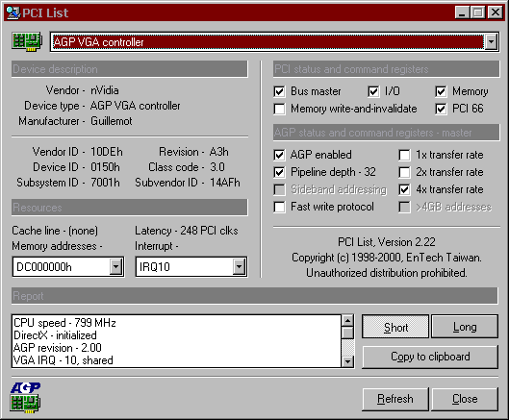Close window using title bar X

click(496, 12)
